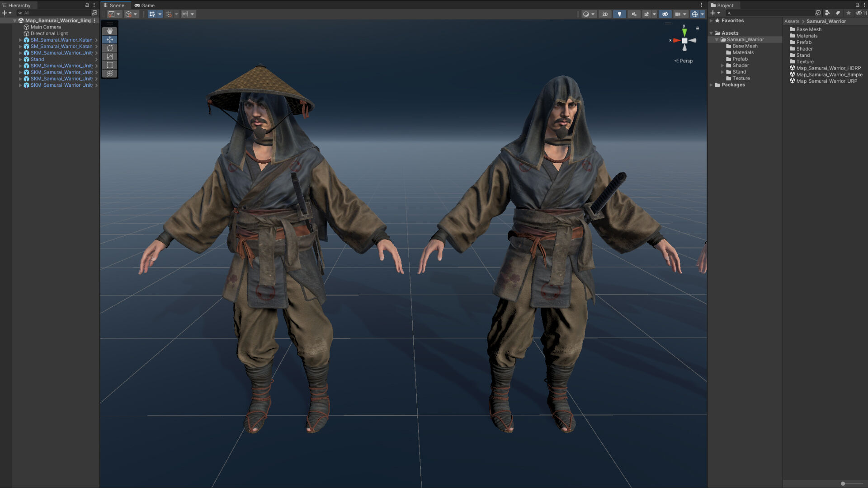The image size is (868, 488).
Task: Select the Rotate tool
Action: [x=109, y=48]
